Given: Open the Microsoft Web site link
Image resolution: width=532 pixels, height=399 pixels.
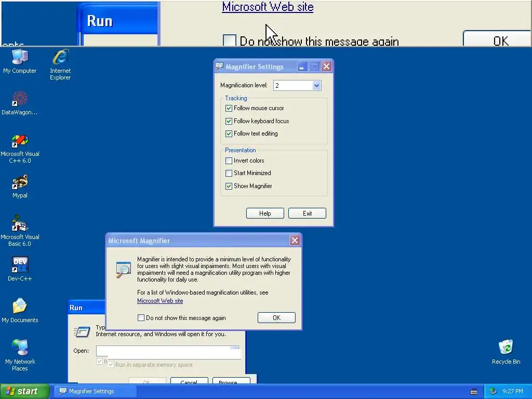Looking at the screenshot, I should coord(160,301).
